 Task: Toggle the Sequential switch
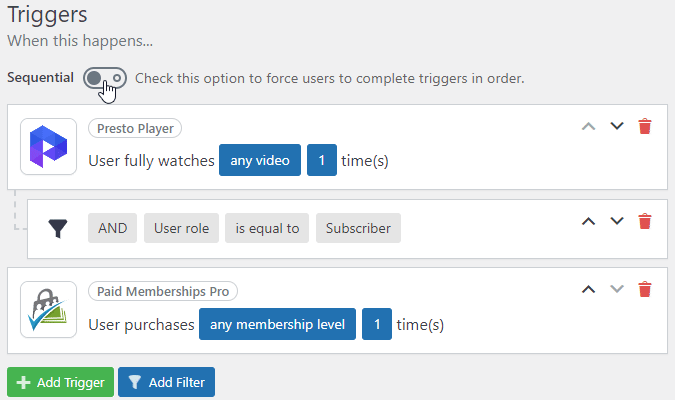[x=105, y=78]
